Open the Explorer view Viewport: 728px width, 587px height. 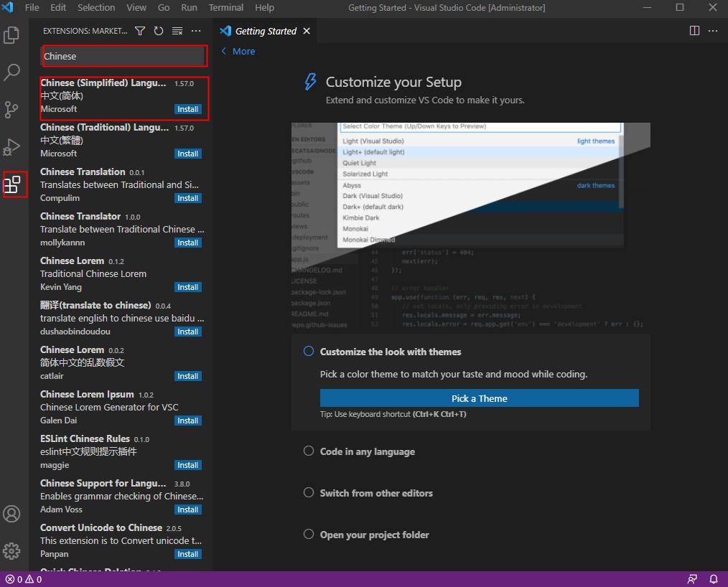[11, 34]
